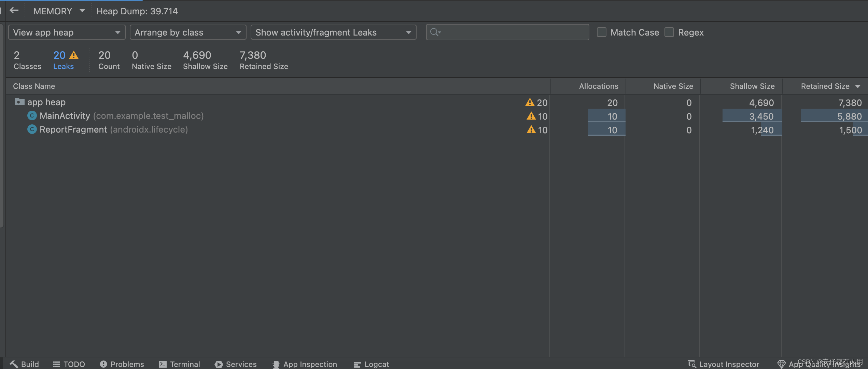Viewport: 868px width, 369px height.
Task: Toggle the Match Case checkbox
Action: 601,32
